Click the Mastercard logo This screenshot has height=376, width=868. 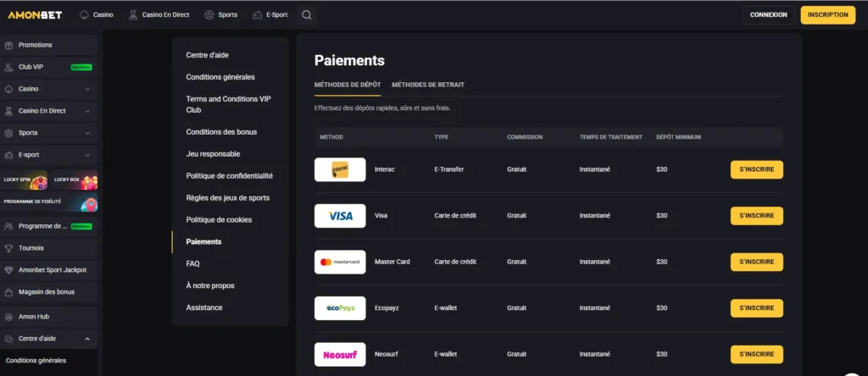pyautogui.click(x=340, y=262)
